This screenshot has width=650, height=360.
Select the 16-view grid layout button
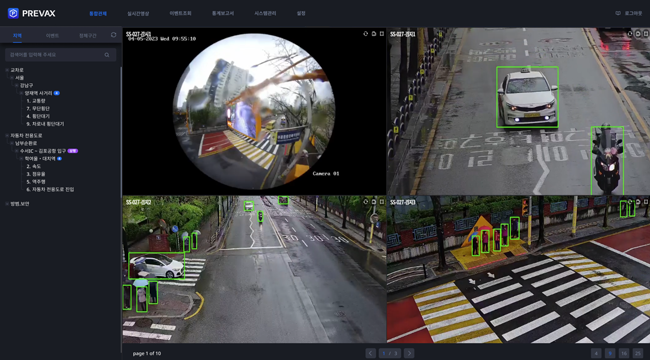click(623, 353)
